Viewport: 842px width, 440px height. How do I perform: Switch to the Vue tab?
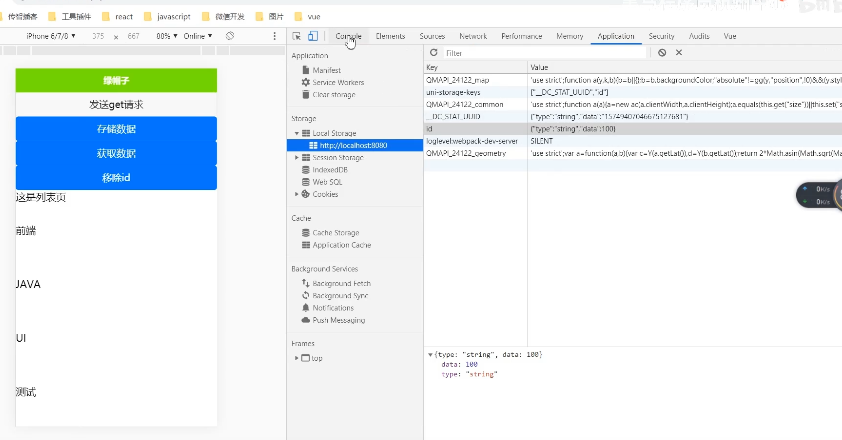pyautogui.click(x=730, y=36)
